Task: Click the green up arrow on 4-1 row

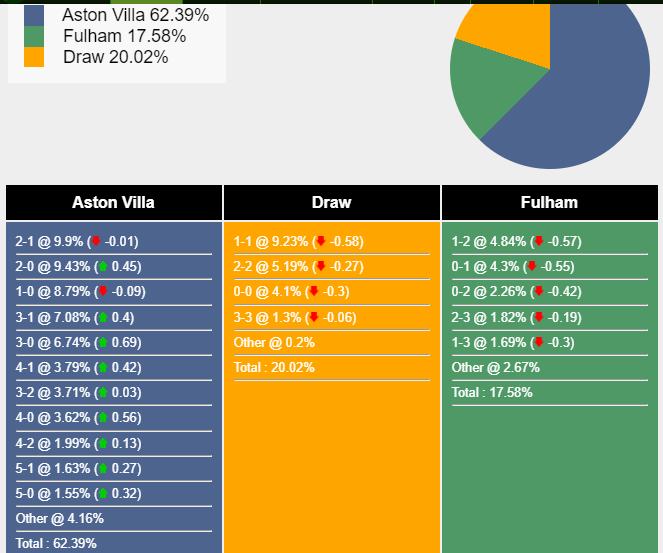Action: [103, 367]
